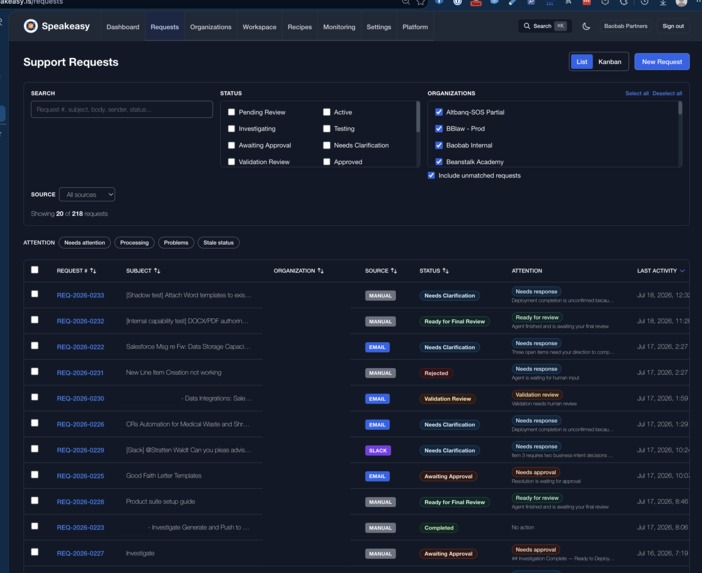Check the Pending Review status filter

click(231, 112)
